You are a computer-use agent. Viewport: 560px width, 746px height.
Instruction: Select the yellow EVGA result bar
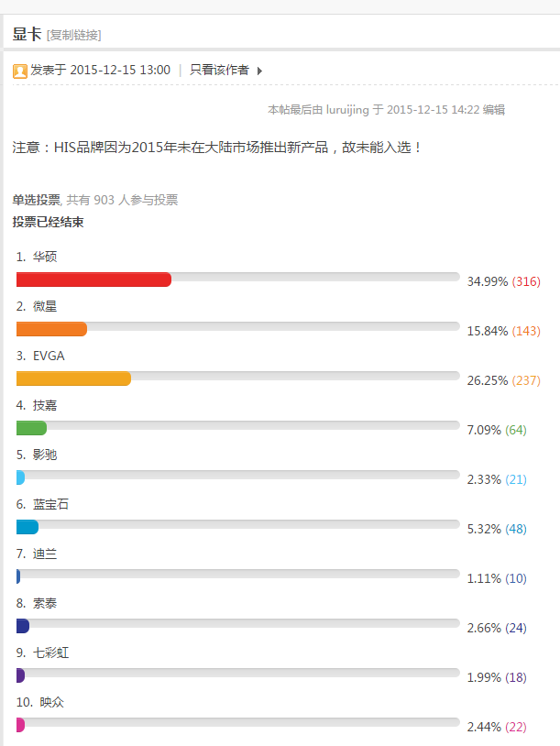pos(73,378)
